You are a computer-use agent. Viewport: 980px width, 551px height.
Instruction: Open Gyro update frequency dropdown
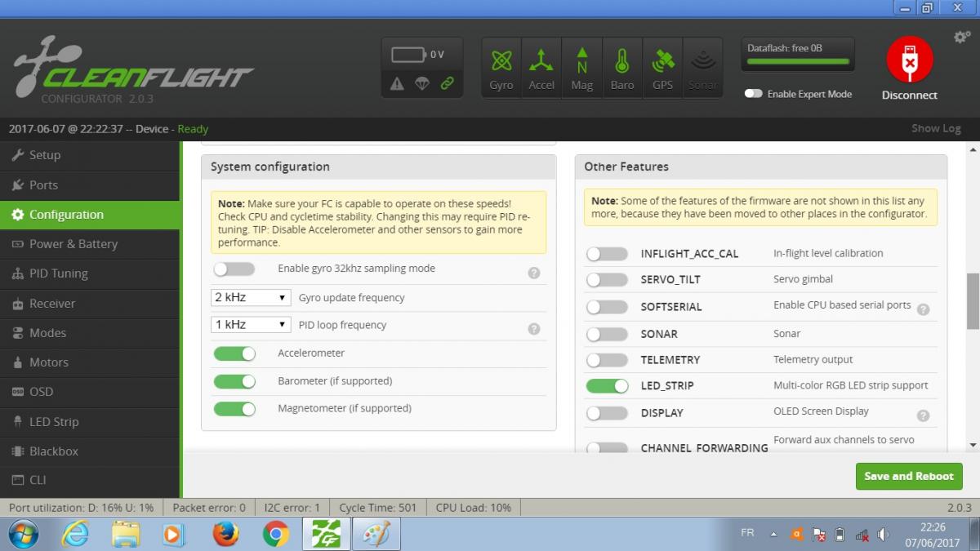(251, 298)
